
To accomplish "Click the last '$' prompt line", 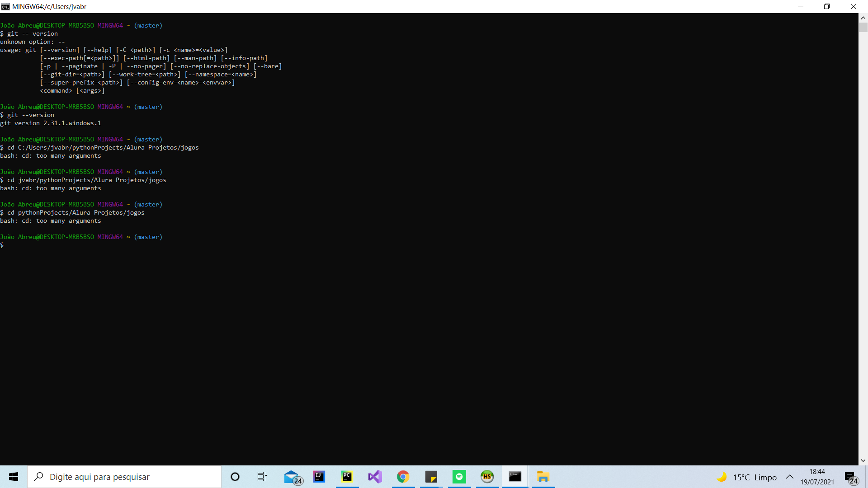I will tap(2, 245).
